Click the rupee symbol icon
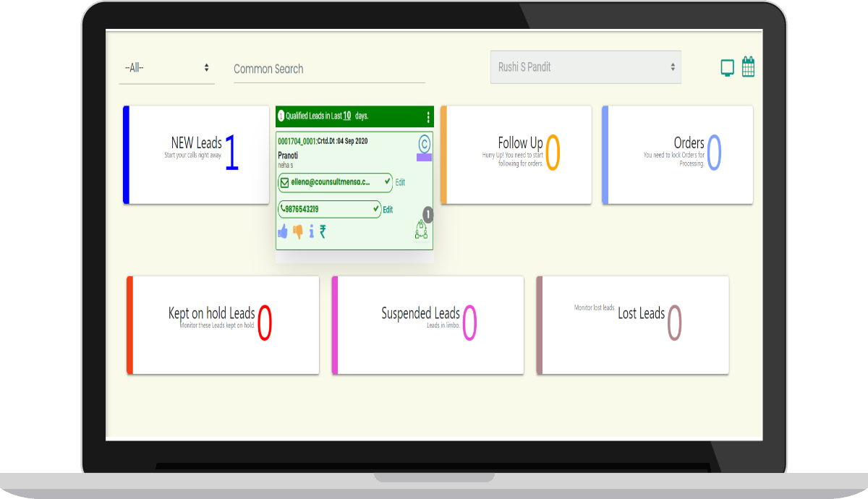The height and width of the screenshot is (499, 868). [323, 231]
